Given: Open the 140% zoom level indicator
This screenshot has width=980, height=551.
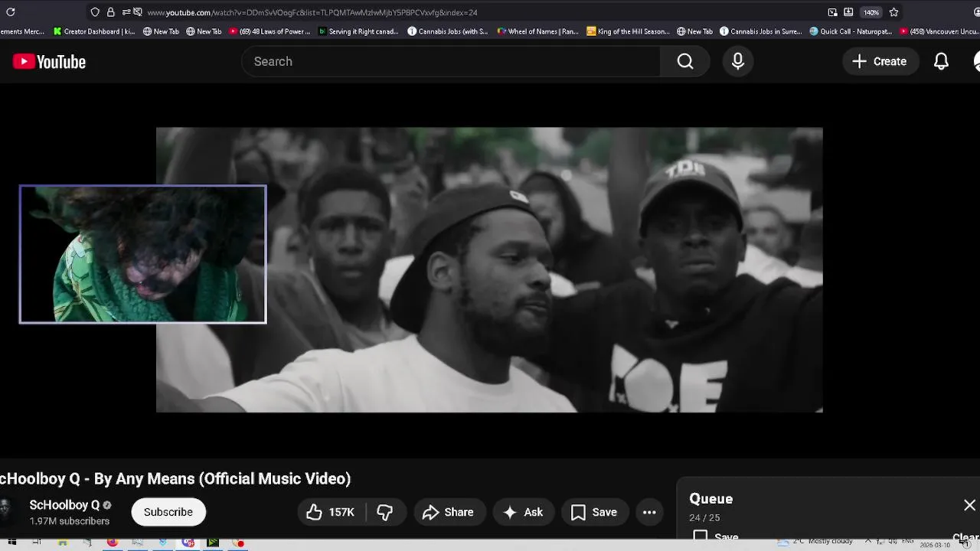Looking at the screenshot, I should tap(871, 12).
